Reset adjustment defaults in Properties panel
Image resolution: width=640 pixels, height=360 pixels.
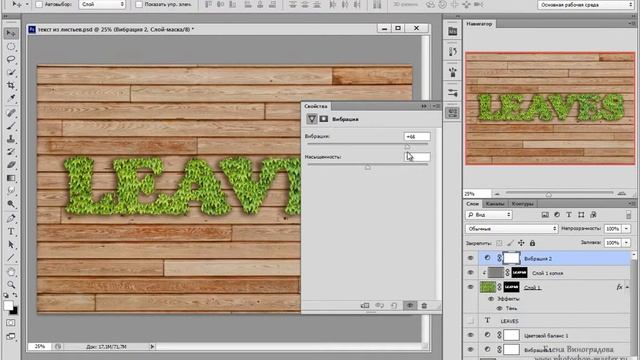(x=394, y=305)
